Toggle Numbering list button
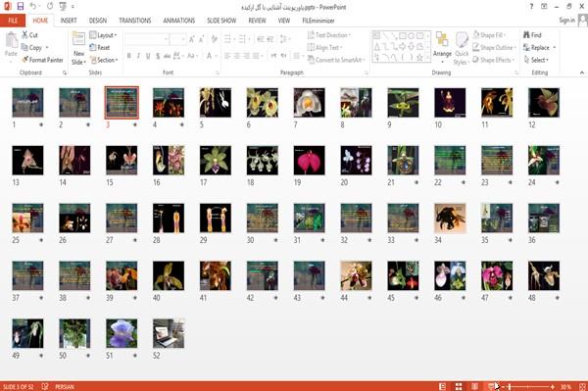 (242, 39)
